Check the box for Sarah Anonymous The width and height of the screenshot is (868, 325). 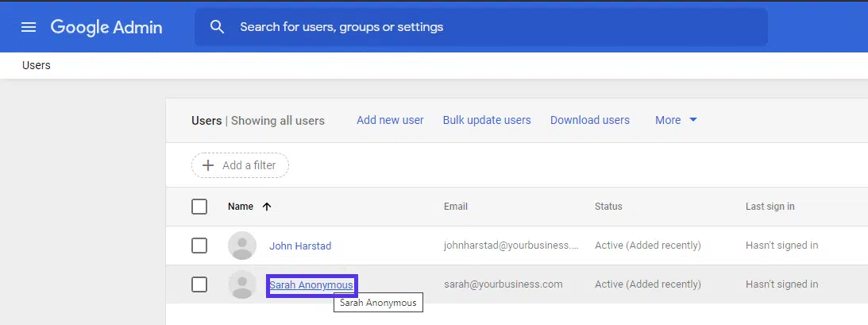199,284
